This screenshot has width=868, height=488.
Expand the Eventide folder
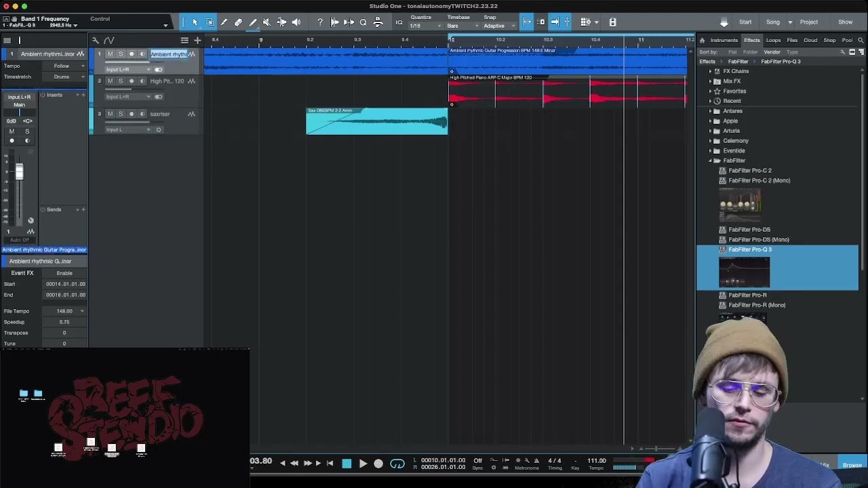[x=710, y=150]
